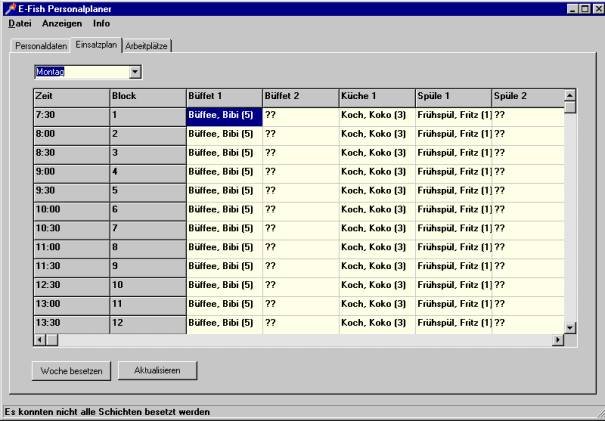Switch to the Arbeitsplätze tab
The height and width of the screenshot is (421, 605).
147,45
